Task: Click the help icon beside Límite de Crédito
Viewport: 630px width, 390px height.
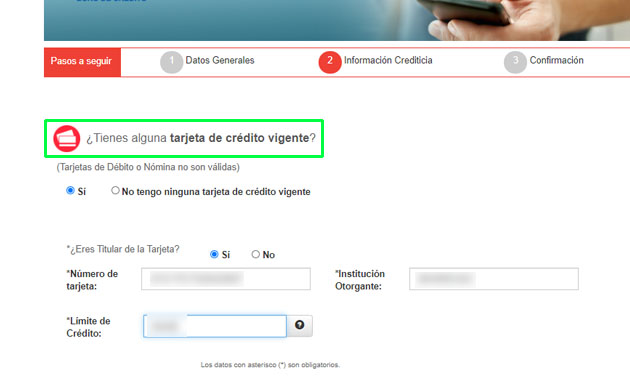Action: [x=299, y=325]
